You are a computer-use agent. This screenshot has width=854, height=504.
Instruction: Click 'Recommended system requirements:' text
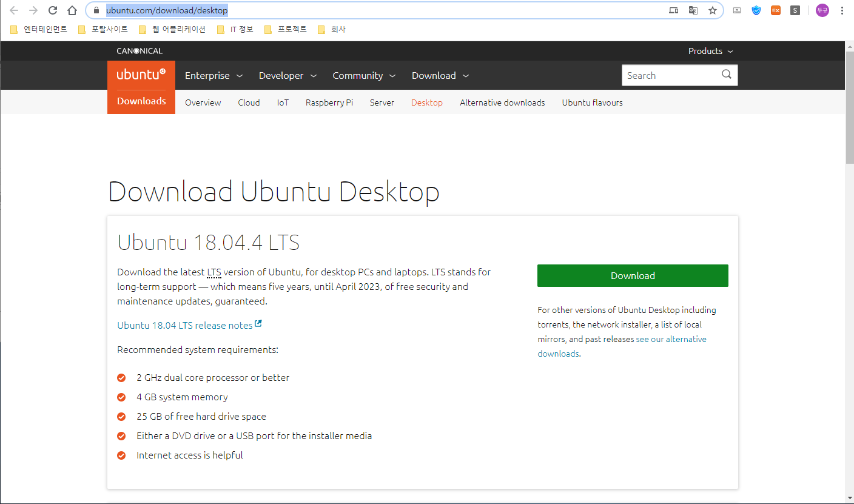(x=198, y=349)
